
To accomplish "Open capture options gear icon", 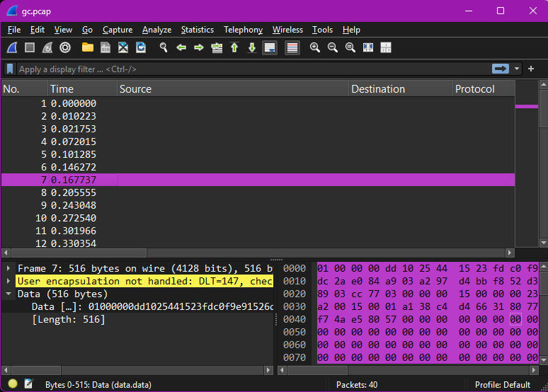I will 65,47.
